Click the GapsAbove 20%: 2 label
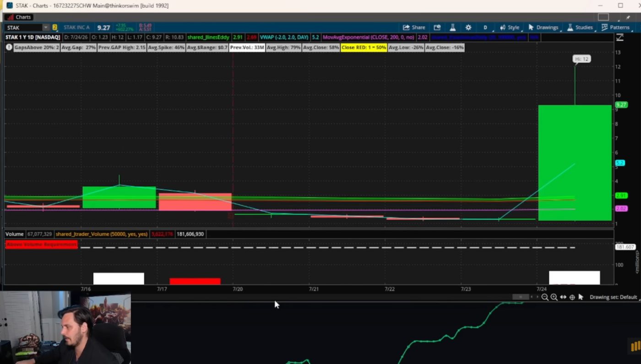 tap(37, 47)
